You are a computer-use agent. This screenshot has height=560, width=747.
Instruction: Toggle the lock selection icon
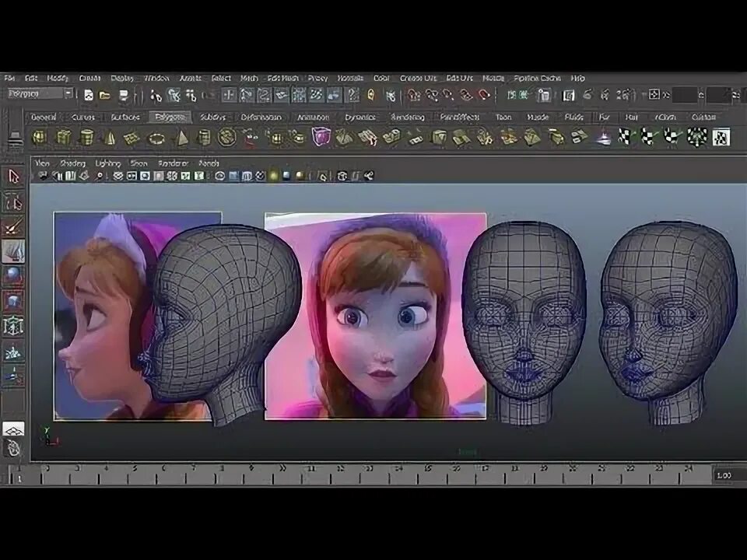(x=371, y=95)
